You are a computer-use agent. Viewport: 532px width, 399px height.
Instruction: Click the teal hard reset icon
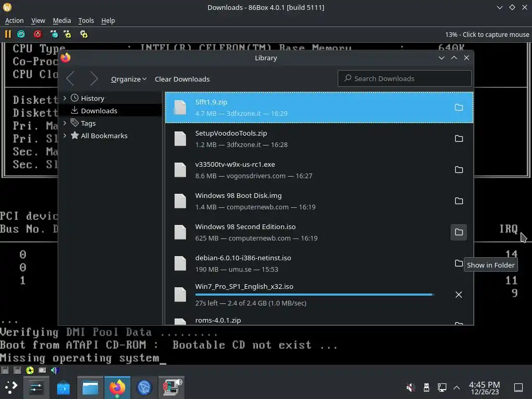pos(21,34)
